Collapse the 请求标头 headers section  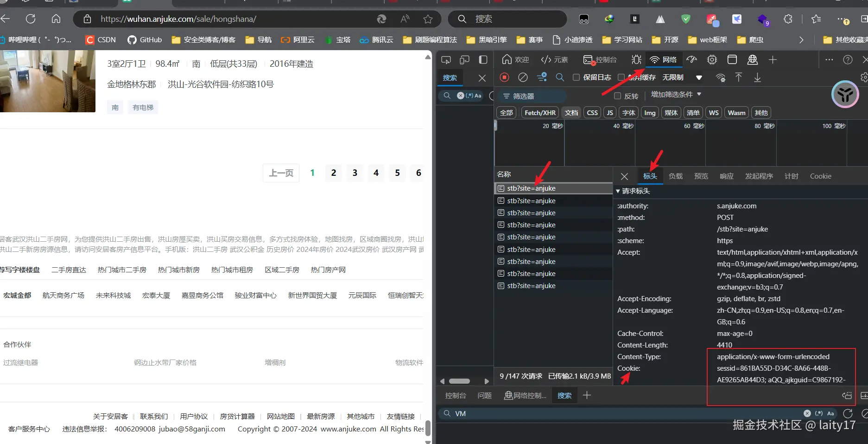[618, 191]
